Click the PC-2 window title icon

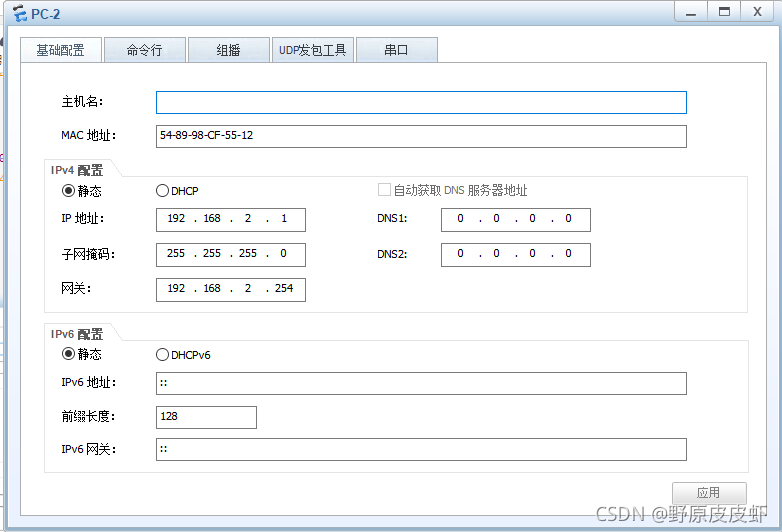tap(20, 13)
